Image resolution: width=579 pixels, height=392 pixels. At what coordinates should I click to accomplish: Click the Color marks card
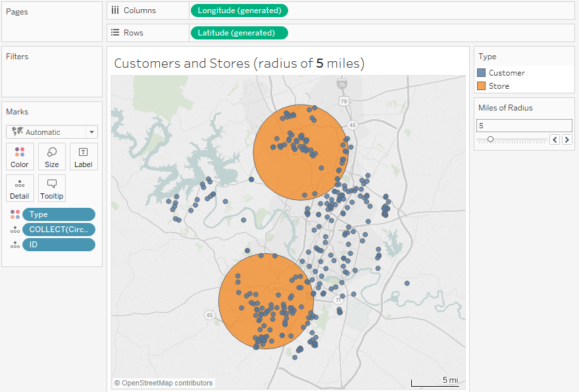(x=20, y=157)
